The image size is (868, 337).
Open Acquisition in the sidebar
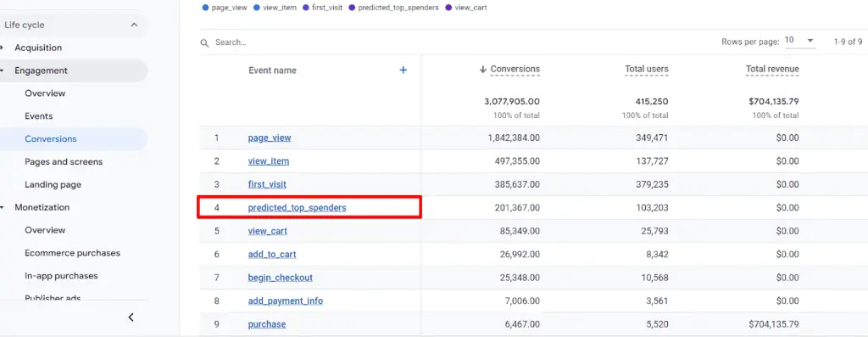pyautogui.click(x=38, y=48)
